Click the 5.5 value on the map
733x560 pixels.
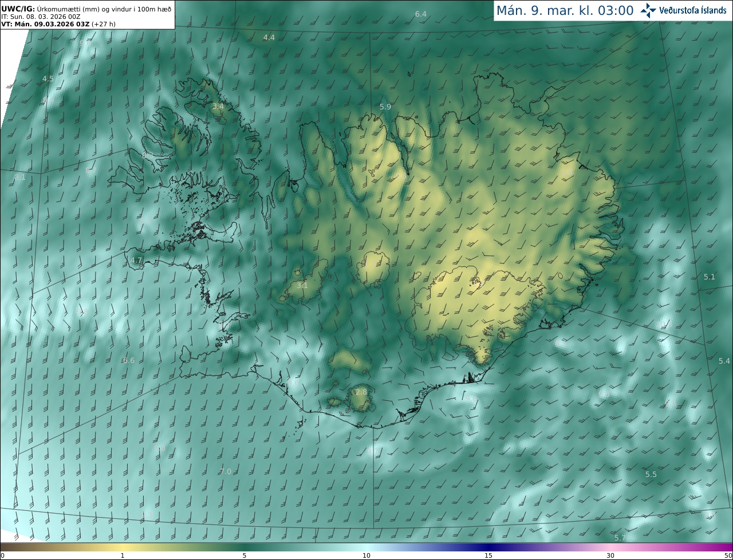tap(651, 475)
